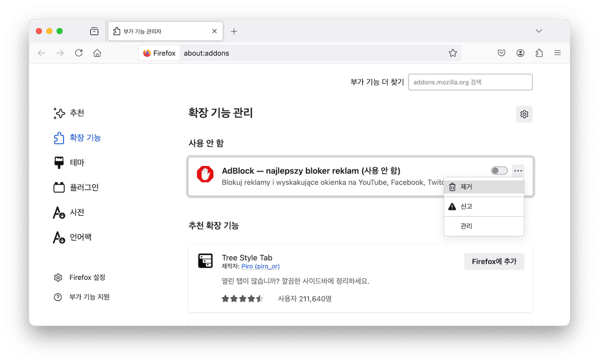599x364 pixels.
Task: Click the three-dot menu button for AdBlock
Action: click(x=518, y=170)
